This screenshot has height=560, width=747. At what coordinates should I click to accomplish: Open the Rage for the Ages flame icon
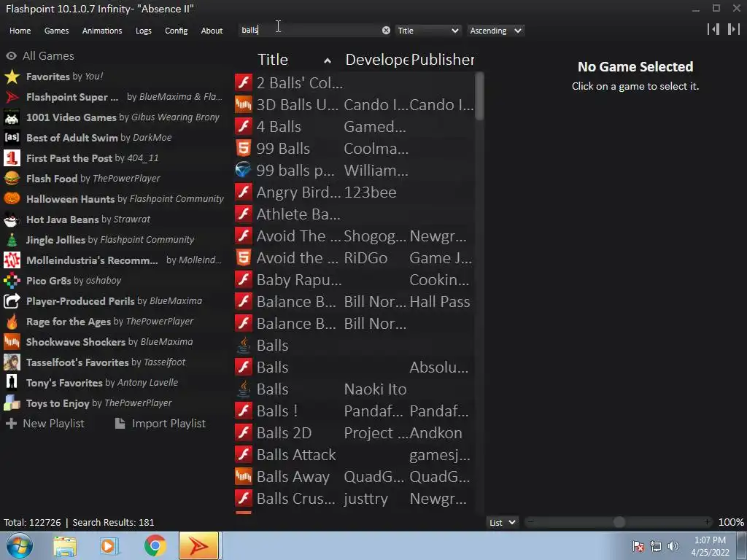tap(12, 322)
